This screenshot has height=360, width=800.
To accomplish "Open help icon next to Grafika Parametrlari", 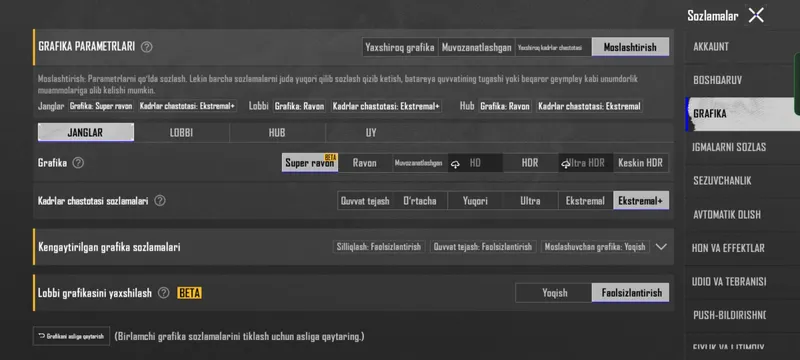I will coord(146,47).
